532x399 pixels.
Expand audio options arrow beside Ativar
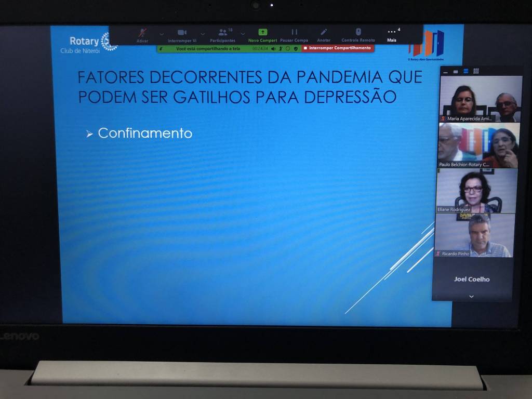point(162,34)
